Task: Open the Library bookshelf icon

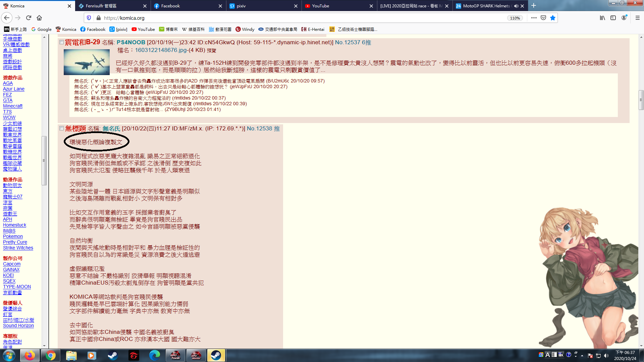Action: coord(602,18)
